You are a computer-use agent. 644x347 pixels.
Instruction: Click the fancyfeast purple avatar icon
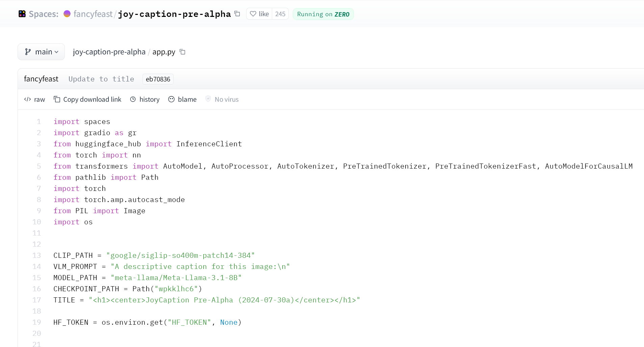point(67,14)
